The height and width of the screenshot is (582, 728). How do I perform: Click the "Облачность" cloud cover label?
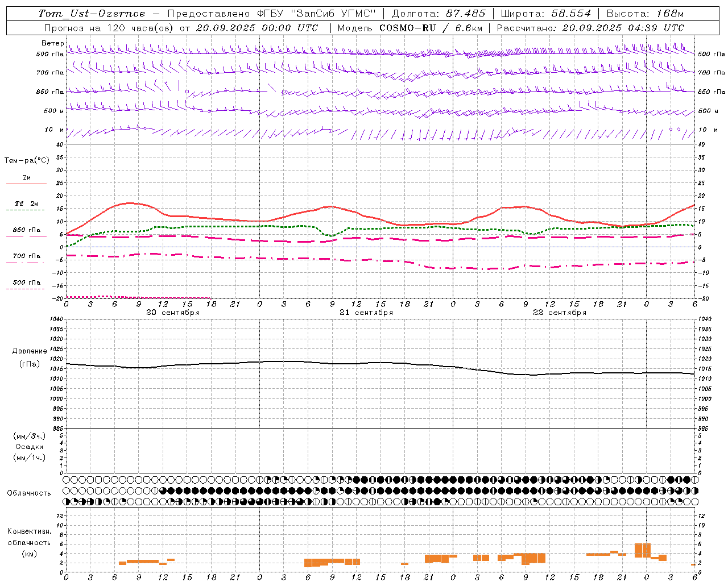tap(29, 493)
